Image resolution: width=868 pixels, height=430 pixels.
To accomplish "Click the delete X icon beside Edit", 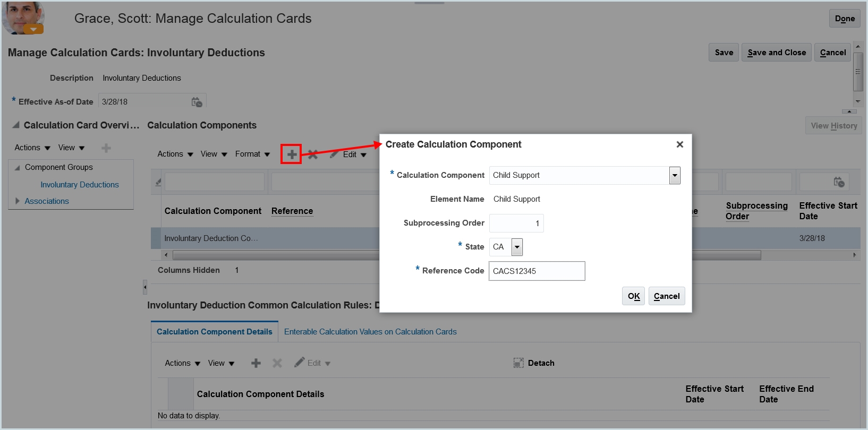I will (313, 154).
